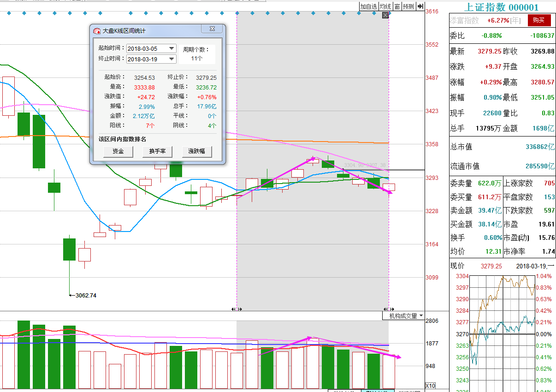Click the 昨收 3269.88 value
Image resolution: width=556 pixels, height=392 pixels.
click(x=542, y=52)
